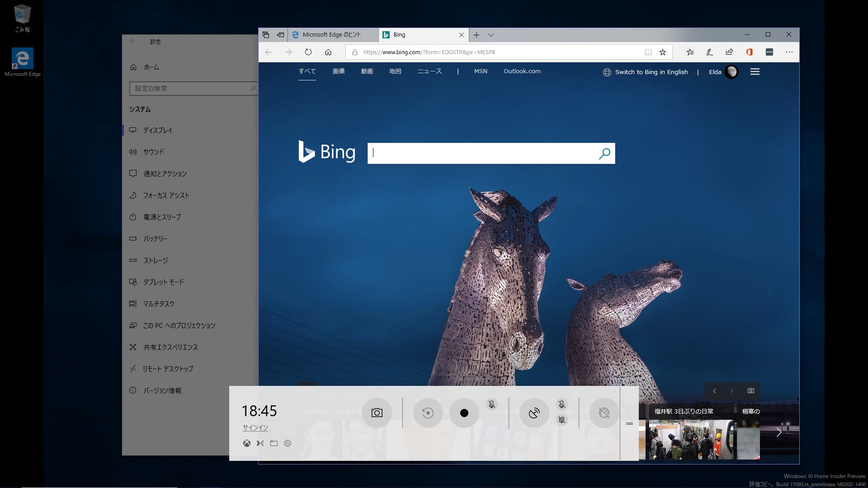Open Edge home page button
868x488 pixels.
328,52
